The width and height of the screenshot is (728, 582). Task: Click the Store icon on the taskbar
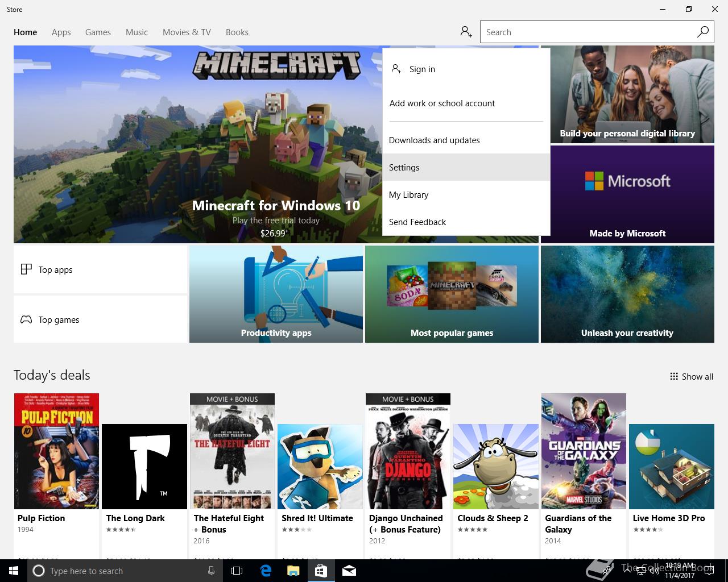(321, 571)
